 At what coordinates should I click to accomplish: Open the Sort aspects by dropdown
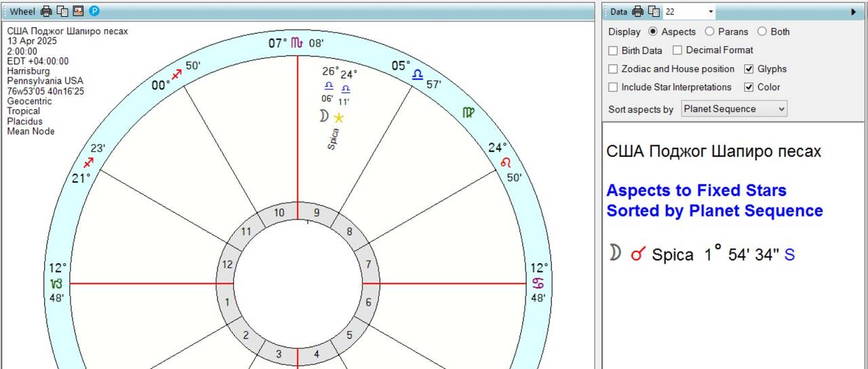click(734, 109)
